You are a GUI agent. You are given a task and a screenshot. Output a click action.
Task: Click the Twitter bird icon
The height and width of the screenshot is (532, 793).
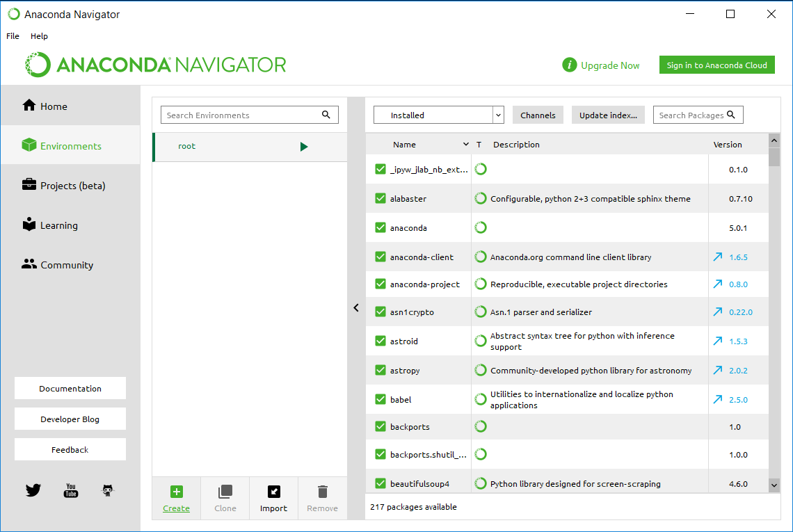(x=33, y=490)
